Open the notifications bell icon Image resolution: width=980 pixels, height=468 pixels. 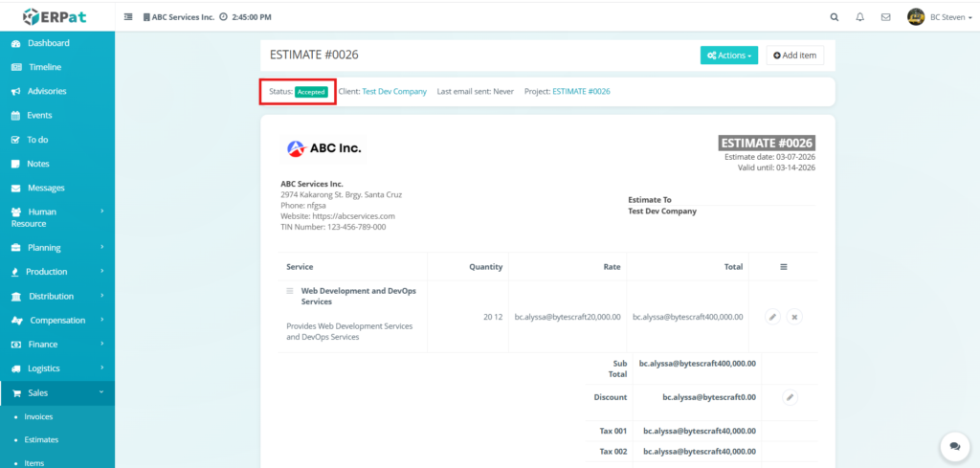tap(859, 17)
